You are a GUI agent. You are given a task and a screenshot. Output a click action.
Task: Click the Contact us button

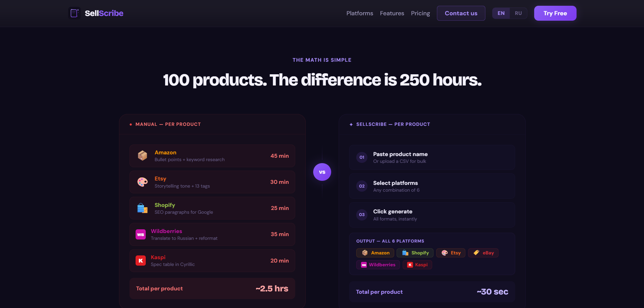461,13
